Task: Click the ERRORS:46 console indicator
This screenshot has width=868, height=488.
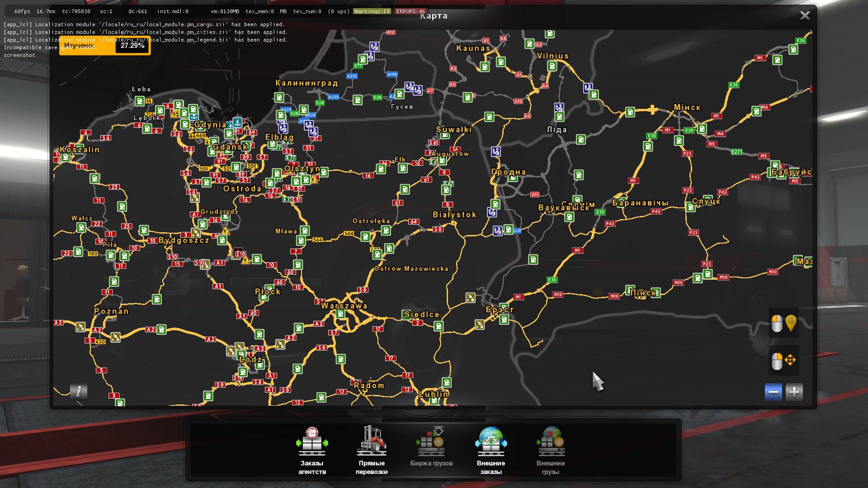Action: tap(410, 11)
